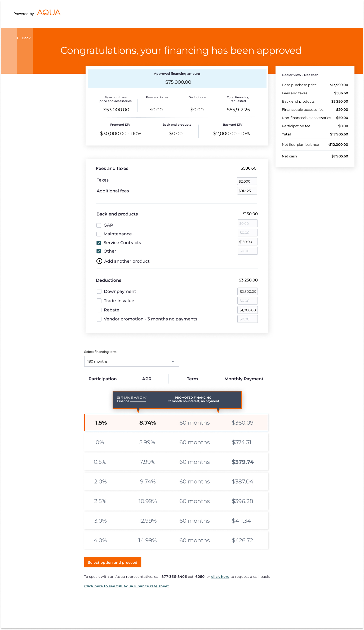Click the Approved financing amount $75,000.00
The image size is (364, 630).
pos(178,82)
